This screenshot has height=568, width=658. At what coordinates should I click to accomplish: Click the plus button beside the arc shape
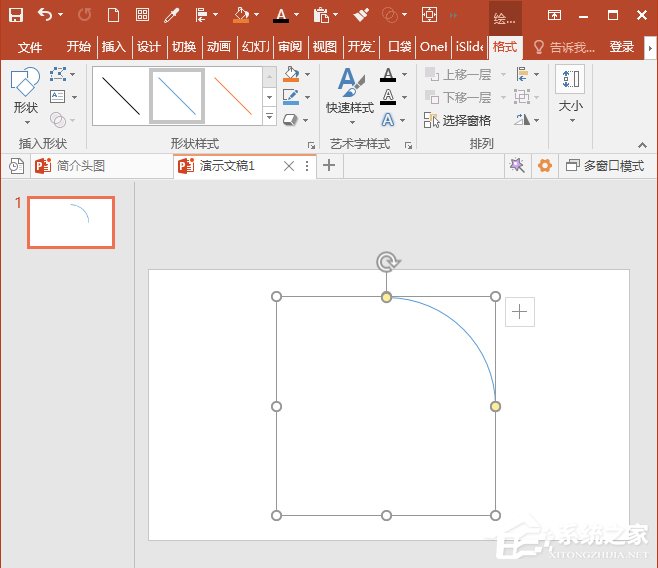[520, 312]
